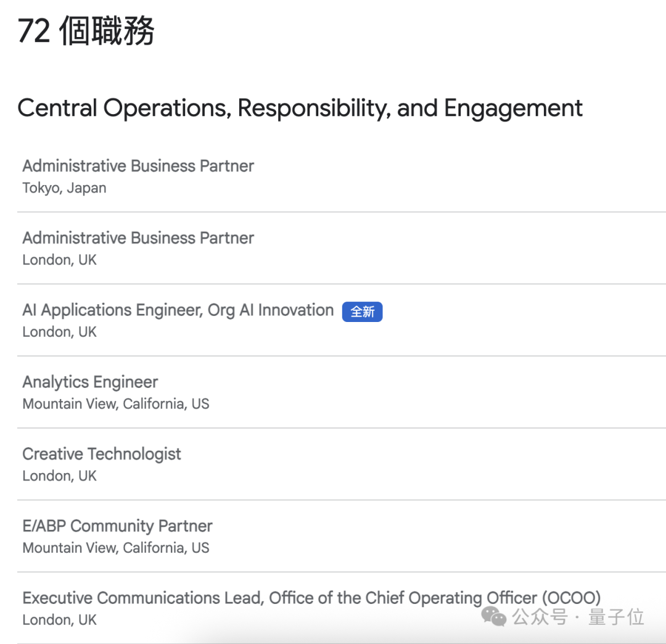Click London, UK beneath Creative Technologist
666x644 pixels.
tap(59, 476)
